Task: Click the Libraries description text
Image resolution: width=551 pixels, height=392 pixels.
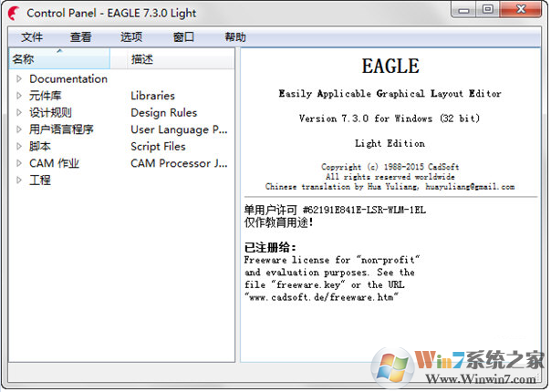Action: 152,96
